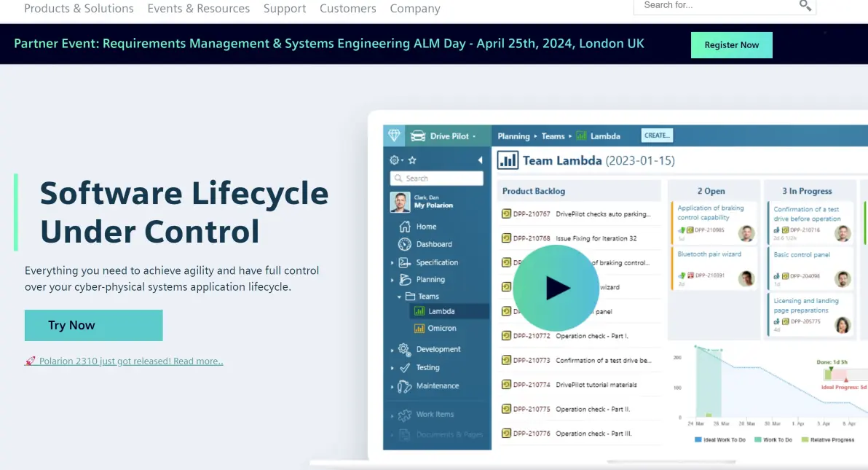Click Planning in the breadcrumb
This screenshot has width=868, height=470.
point(513,136)
